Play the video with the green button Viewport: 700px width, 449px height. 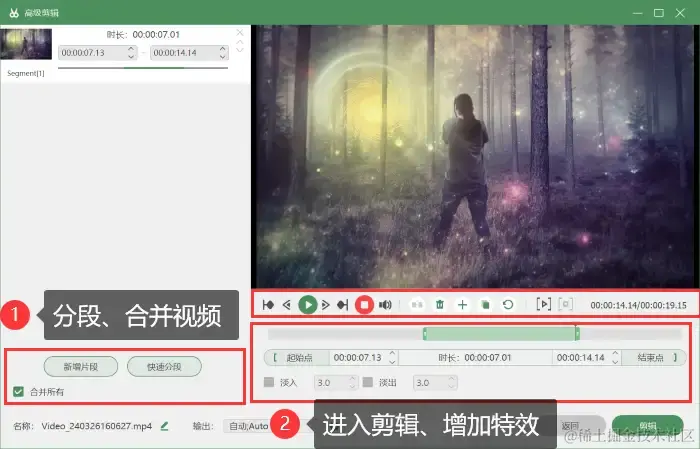coord(308,305)
